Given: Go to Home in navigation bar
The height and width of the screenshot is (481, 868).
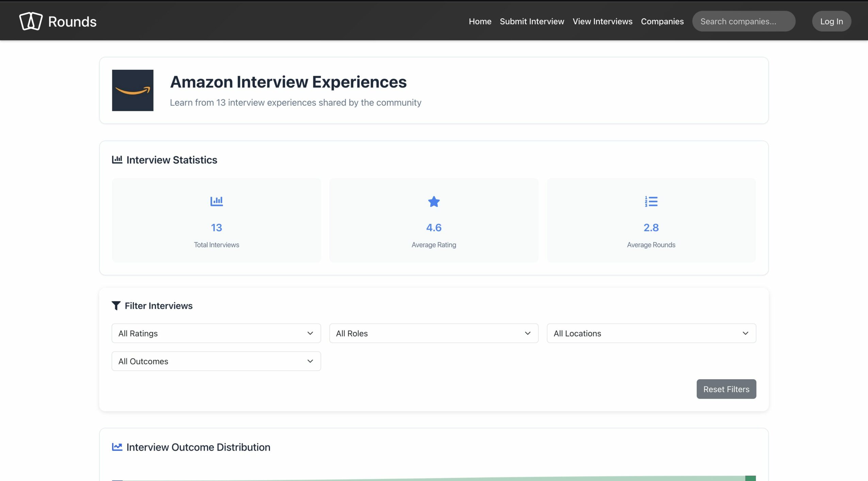Looking at the screenshot, I should (x=480, y=21).
